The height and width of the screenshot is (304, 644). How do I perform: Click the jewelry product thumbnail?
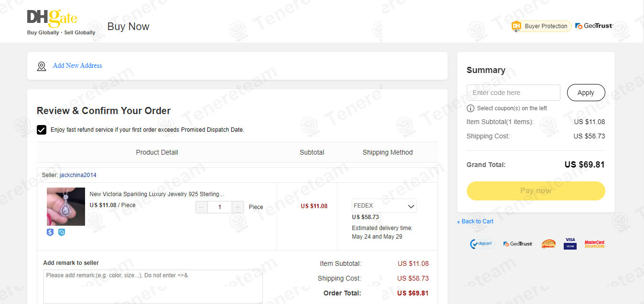(66, 207)
